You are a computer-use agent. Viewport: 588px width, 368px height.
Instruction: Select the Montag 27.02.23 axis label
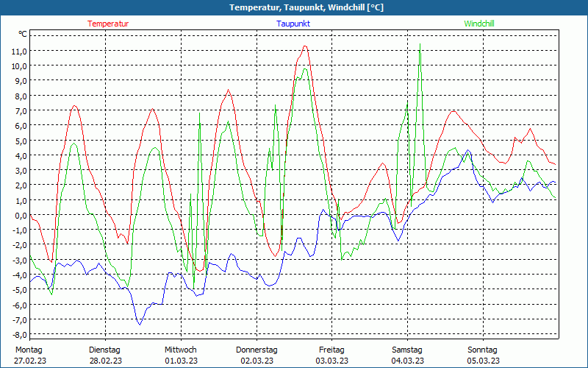coord(30,355)
